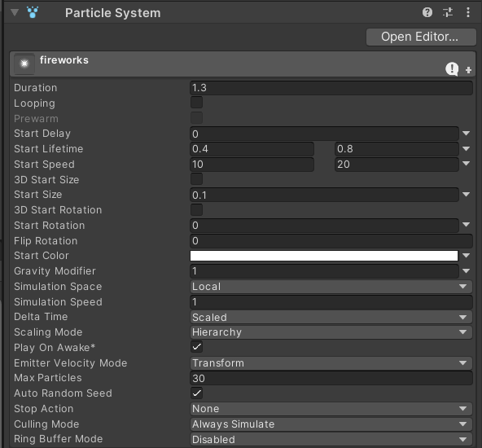This screenshot has height=448, width=482.
Task: Click the Open Editor button
Action: tap(421, 37)
